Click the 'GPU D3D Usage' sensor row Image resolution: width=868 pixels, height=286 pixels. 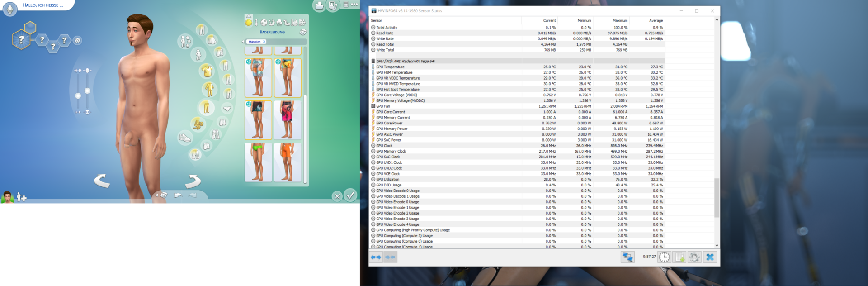pyautogui.click(x=518, y=185)
